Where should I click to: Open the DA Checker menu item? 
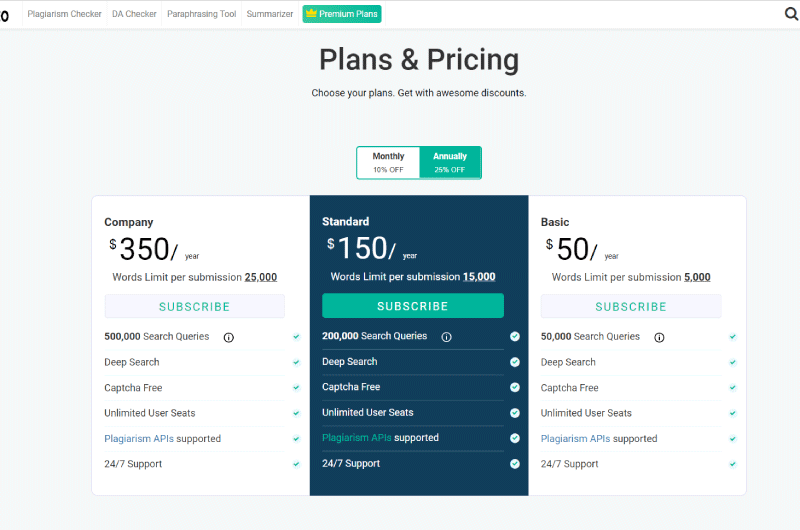[x=134, y=14]
